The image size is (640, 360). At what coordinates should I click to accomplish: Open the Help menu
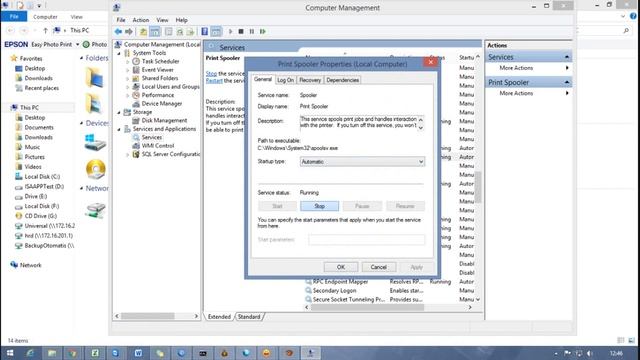[x=181, y=20]
